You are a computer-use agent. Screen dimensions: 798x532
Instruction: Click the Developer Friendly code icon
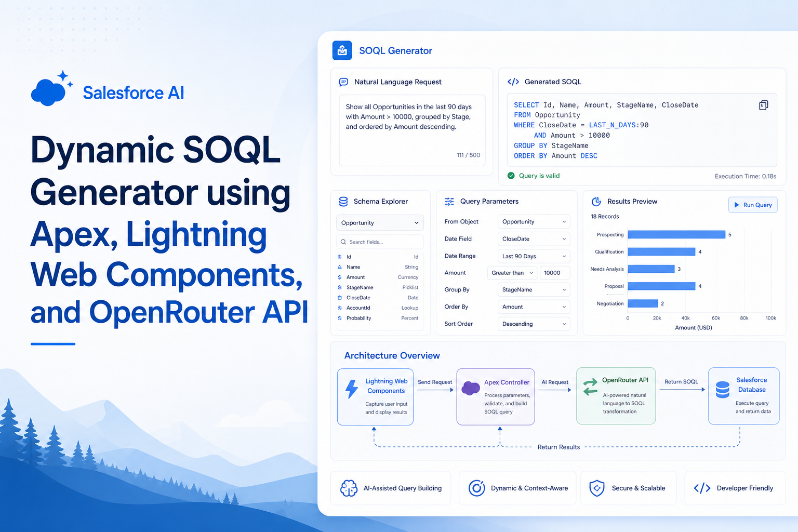pyautogui.click(x=702, y=488)
